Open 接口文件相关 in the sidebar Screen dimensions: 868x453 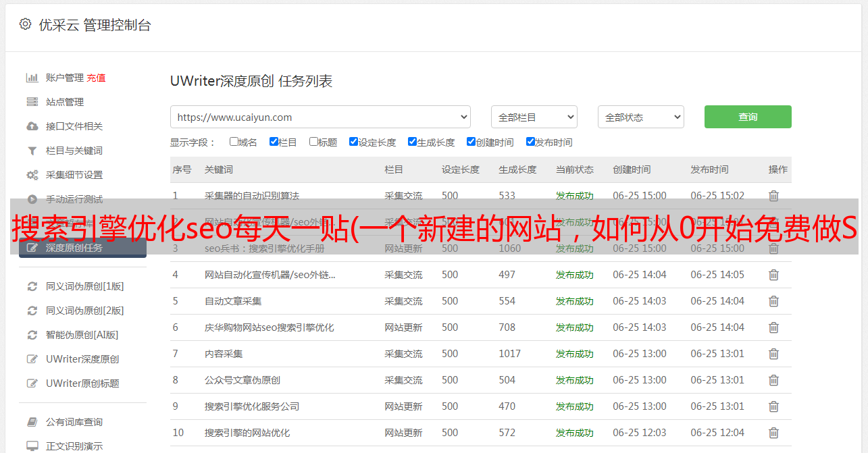74,126
